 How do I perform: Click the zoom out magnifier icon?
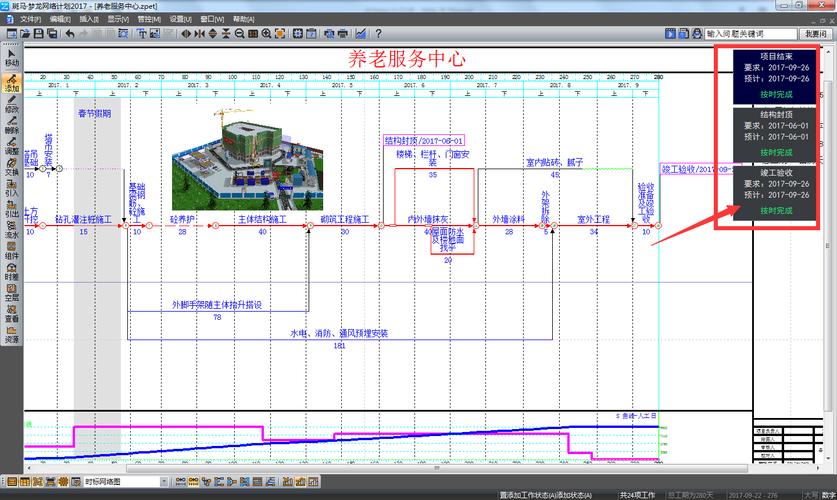click(240, 33)
